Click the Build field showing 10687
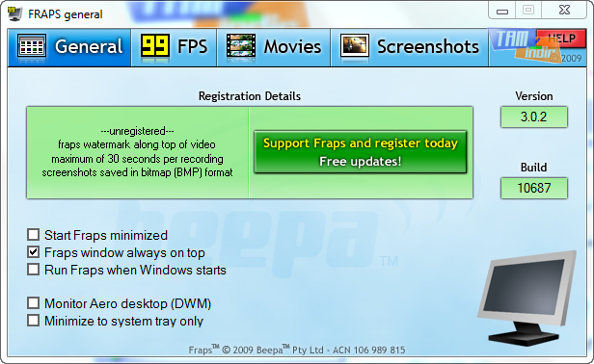The height and width of the screenshot is (364, 594). (x=534, y=188)
